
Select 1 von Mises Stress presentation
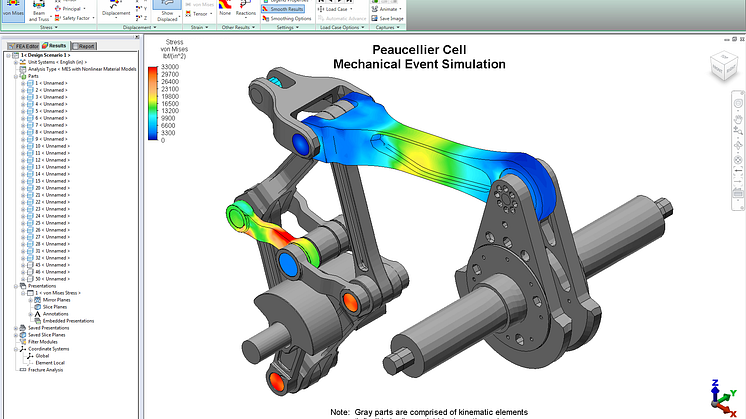(x=58, y=293)
